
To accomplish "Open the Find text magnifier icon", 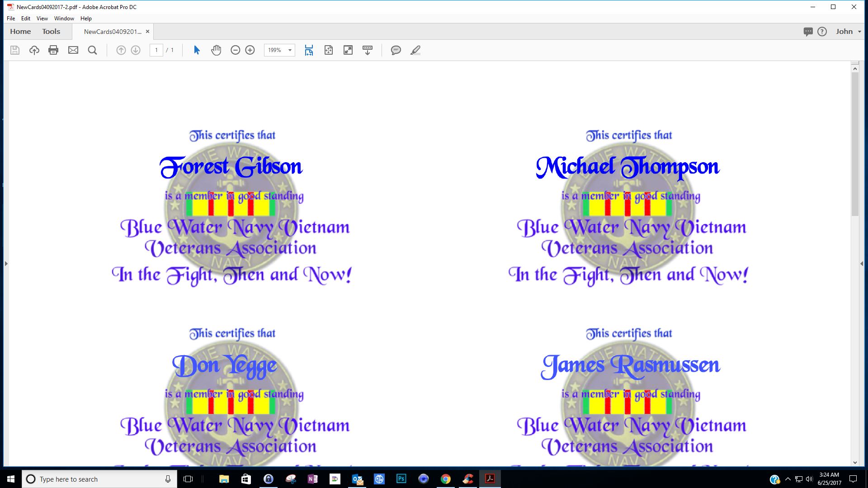I will pos(92,50).
